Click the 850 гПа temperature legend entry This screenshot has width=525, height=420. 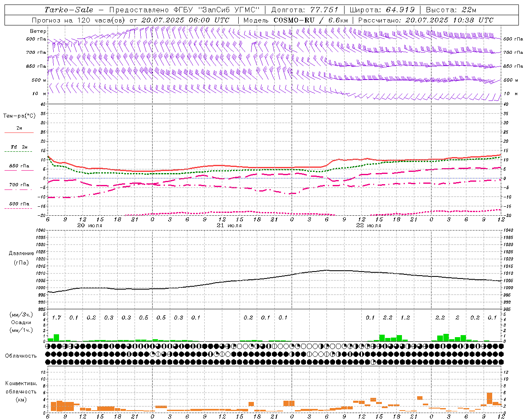point(19,166)
